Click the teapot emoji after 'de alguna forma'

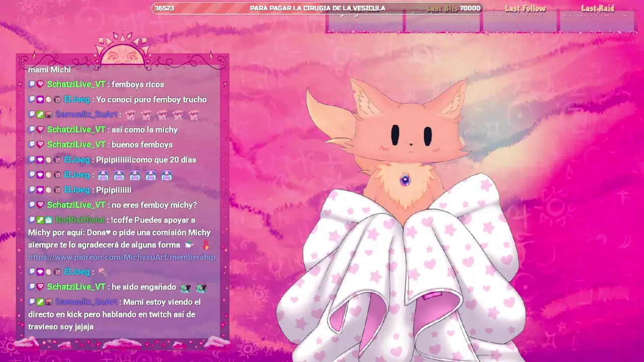click(x=189, y=245)
